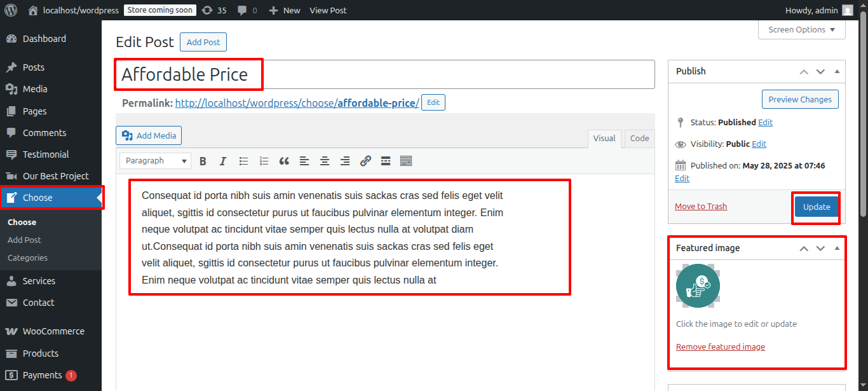Switch to the Code editor tab
The image size is (868, 391).
point(639,138)
